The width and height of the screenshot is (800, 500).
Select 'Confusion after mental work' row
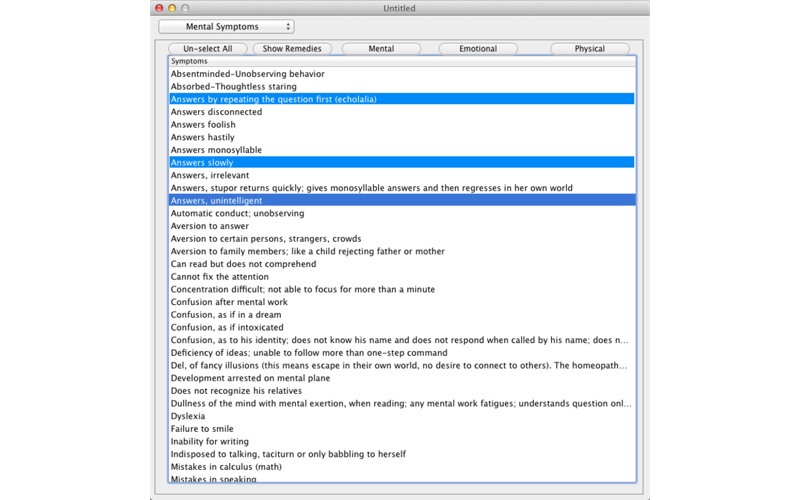[x=402, y=302]
